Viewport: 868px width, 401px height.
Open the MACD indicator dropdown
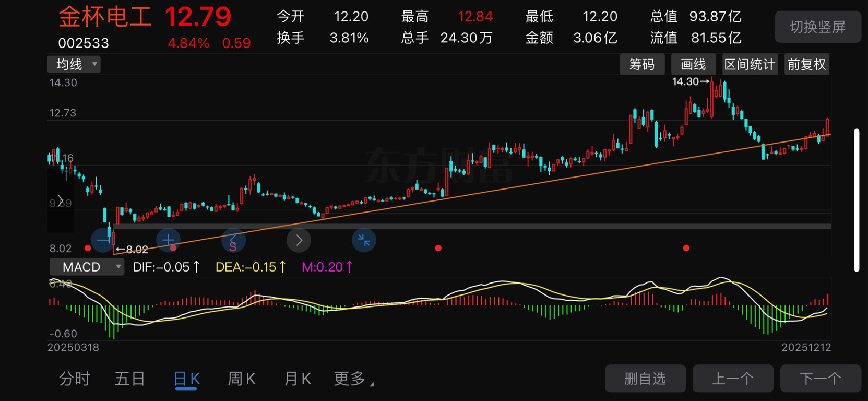[x=87, y=267]
